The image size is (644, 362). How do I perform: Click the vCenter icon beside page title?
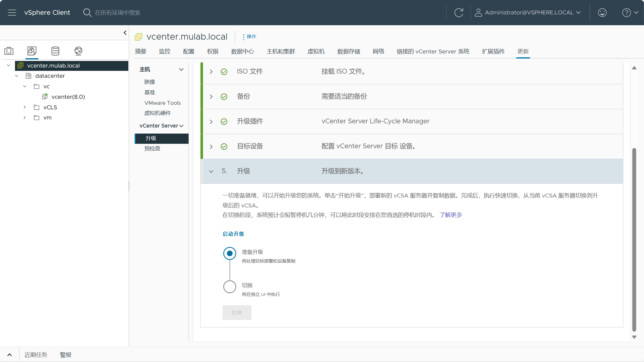coord(139,37)
